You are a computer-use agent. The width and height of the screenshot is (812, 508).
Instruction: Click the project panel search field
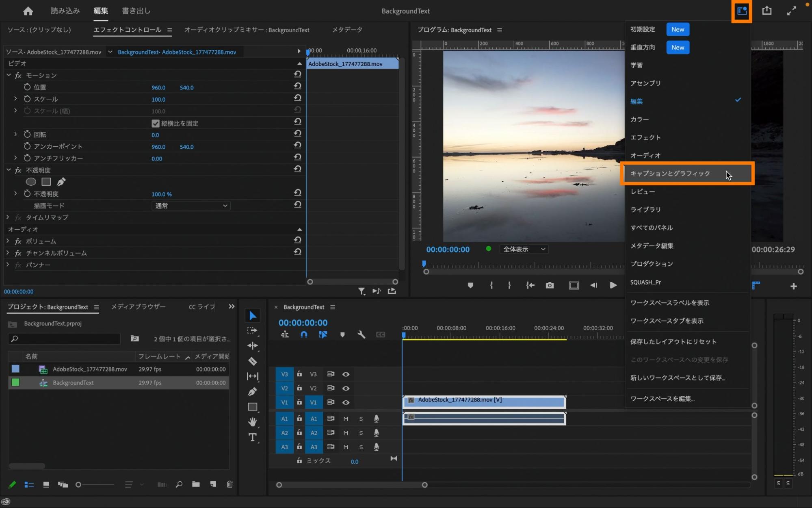(65, 339)
